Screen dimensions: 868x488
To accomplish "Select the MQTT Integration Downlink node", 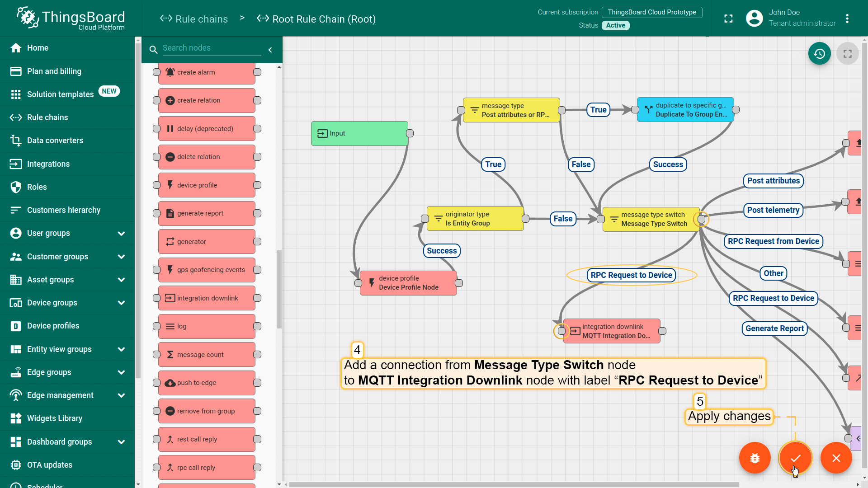I will tap(612, 331).
